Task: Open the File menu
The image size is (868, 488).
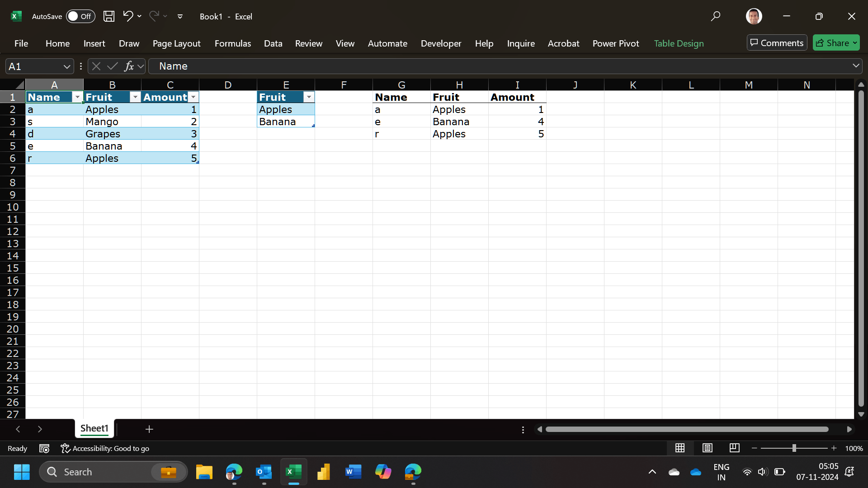Action: coord(21,43)
